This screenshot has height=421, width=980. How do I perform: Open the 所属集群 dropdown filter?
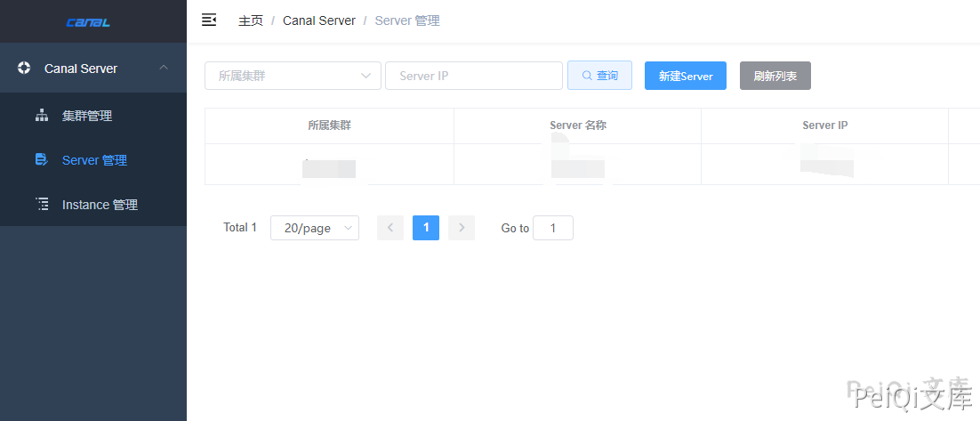(x=293, y=76)
